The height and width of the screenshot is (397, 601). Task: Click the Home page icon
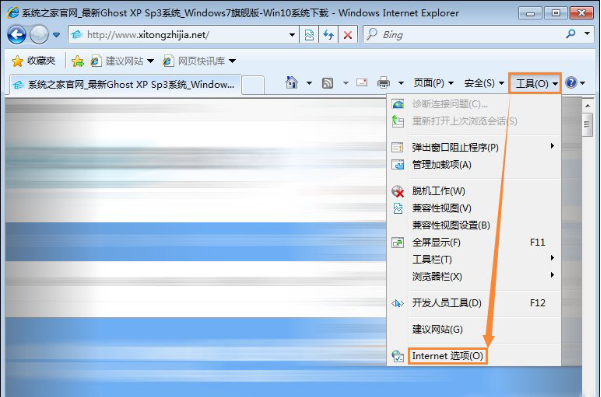pos(292,82)
